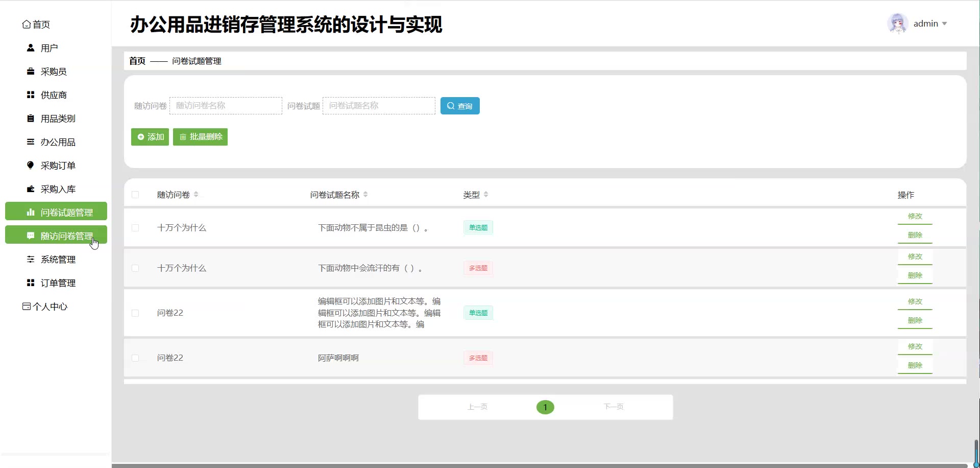This screenshot has height=468, width=980.
Task: Click the wallet icon next to 采购入库
Action: tap(31, 189)
